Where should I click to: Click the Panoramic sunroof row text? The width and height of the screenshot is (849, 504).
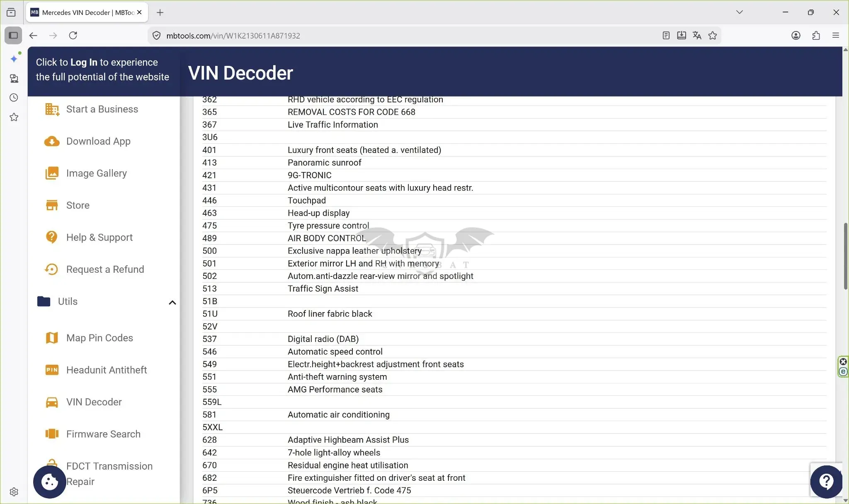coord(325,163)
